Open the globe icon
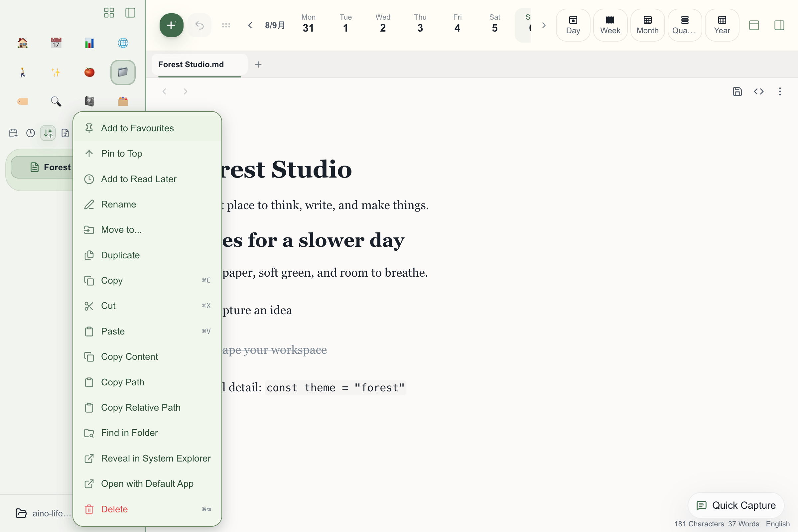 pyautogui.click(x=123, y=43)
